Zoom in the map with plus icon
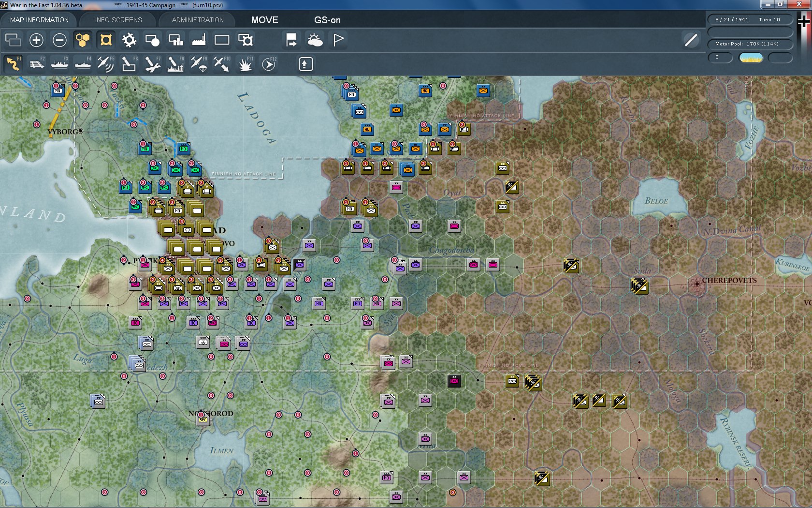812x508 pixels. (x=36, y=40)
